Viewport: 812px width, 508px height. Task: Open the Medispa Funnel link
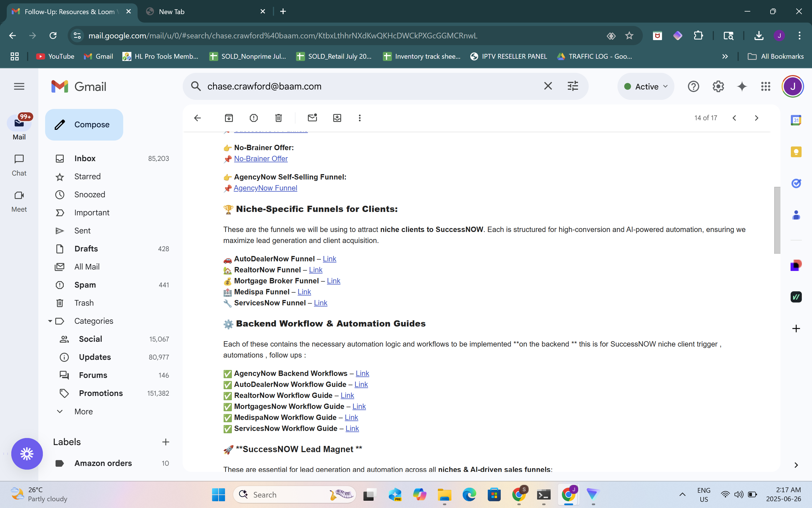coord(304,292)
